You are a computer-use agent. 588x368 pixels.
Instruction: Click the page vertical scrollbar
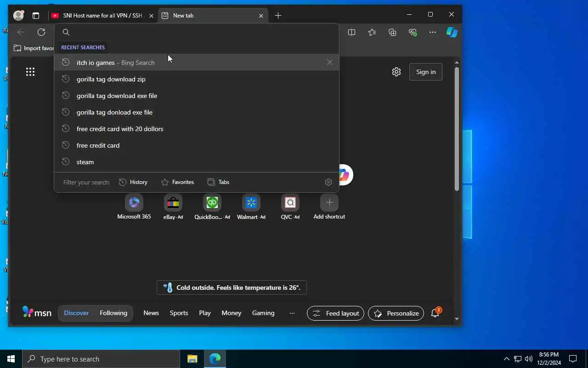click(457, 129)
